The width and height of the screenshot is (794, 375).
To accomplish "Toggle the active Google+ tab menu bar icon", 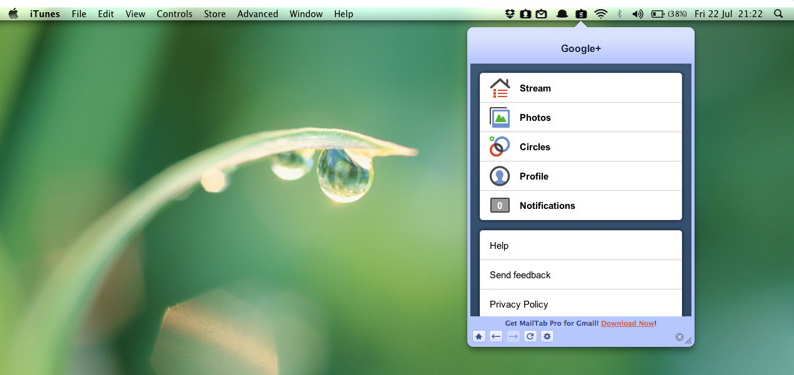I will tap(581, 14).
